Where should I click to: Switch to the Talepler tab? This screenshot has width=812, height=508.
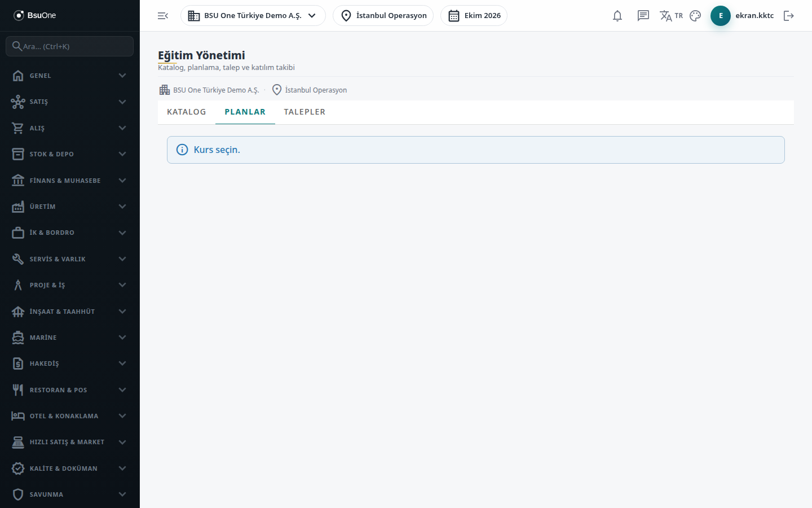click(304, 112)
